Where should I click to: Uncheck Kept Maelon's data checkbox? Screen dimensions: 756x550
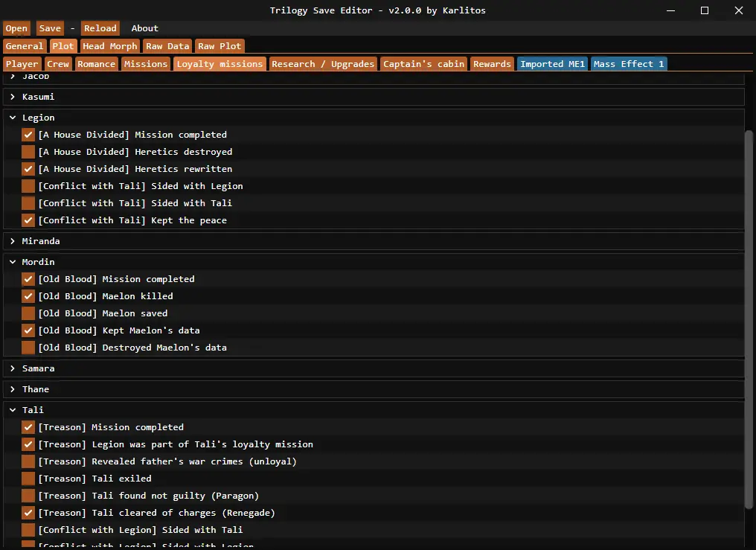28,330
